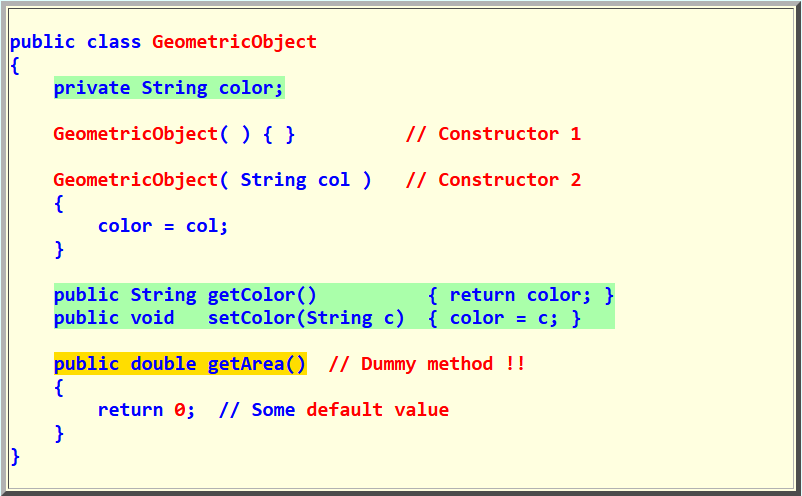Click the Constructor 2 comment
This screenshot has width=802, height=496.
pos(493,180)
